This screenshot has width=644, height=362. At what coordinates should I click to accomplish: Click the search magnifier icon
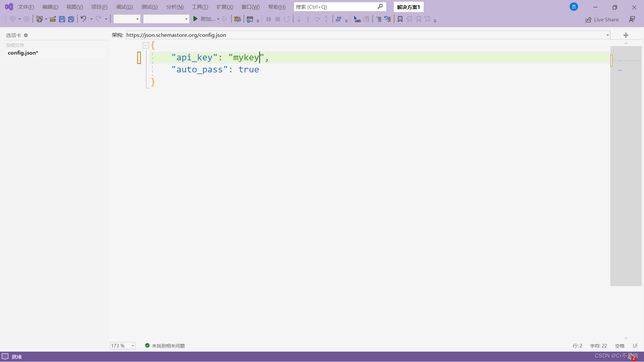click(x=380, y=7)
